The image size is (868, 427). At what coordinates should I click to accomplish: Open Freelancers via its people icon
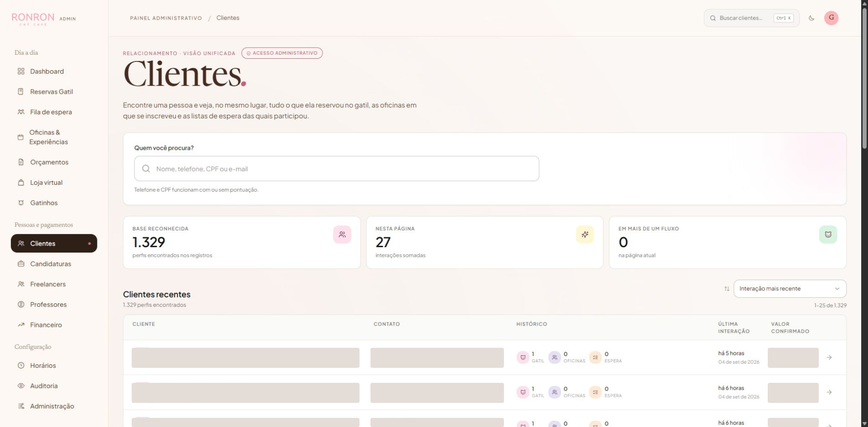[21, 284]
